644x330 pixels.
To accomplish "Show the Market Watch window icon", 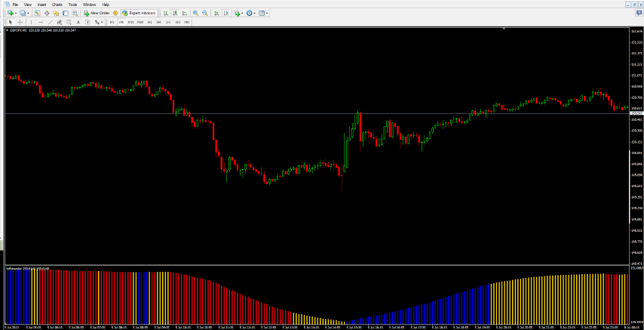I will tap(38, 13).
